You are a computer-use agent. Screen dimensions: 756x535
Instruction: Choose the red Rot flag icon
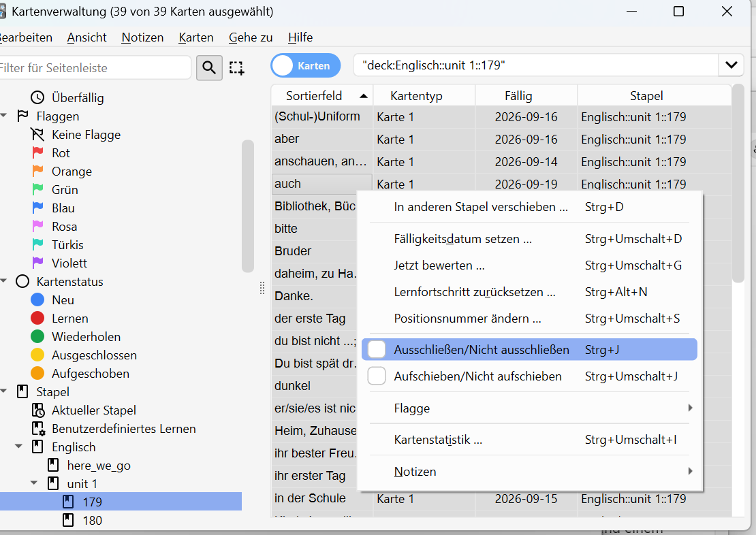coord(37,152)
